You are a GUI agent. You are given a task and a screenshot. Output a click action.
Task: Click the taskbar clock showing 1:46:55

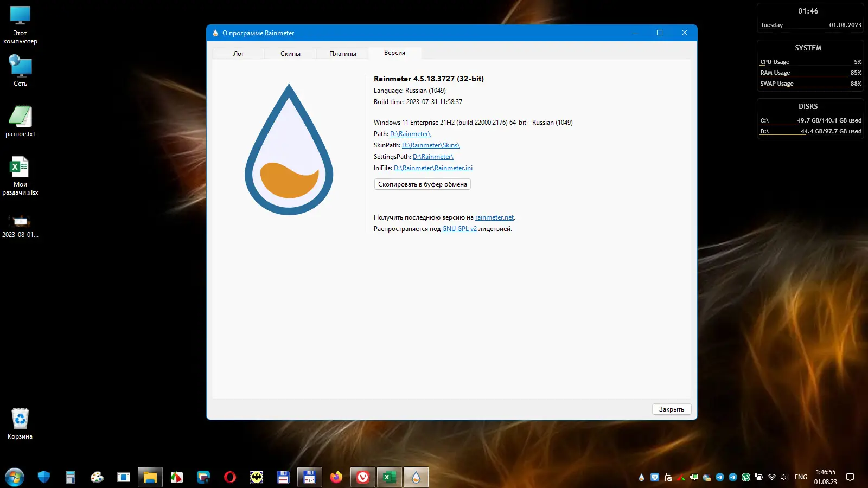[826, 477]
